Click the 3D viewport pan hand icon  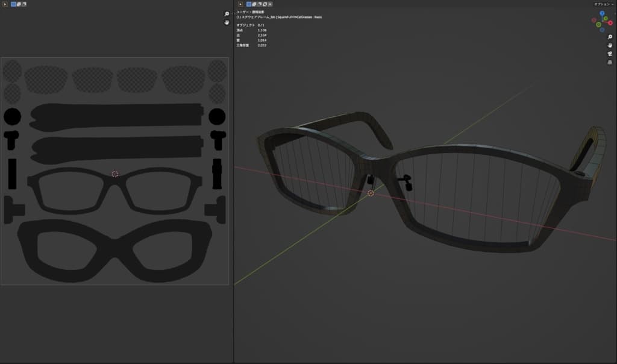click(x=610, y=45)
